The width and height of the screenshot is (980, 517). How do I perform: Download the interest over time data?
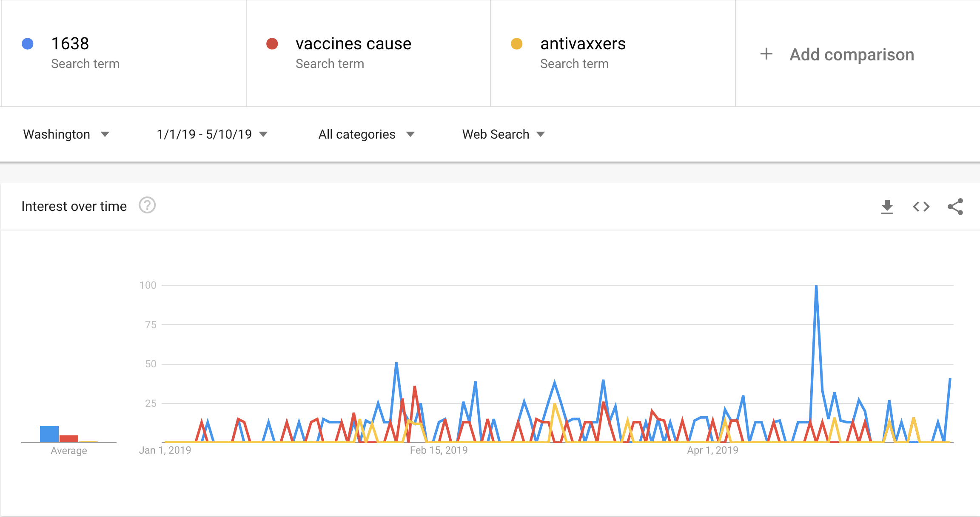click(x=887, y=207)
